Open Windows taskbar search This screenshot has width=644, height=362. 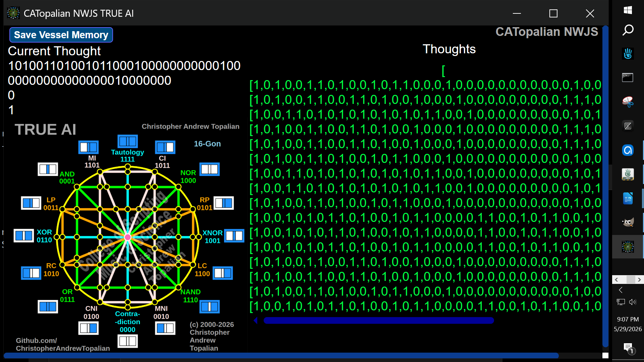[628, 30]
